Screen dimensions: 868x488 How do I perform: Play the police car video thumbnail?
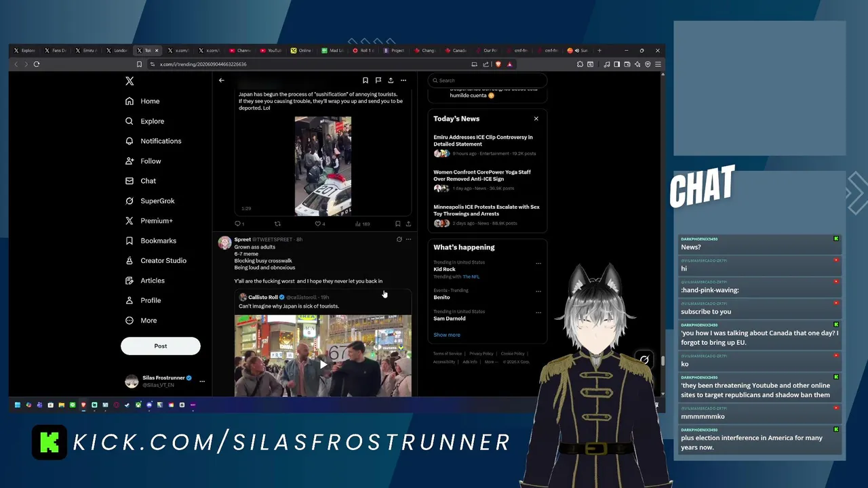click(323, 166)
